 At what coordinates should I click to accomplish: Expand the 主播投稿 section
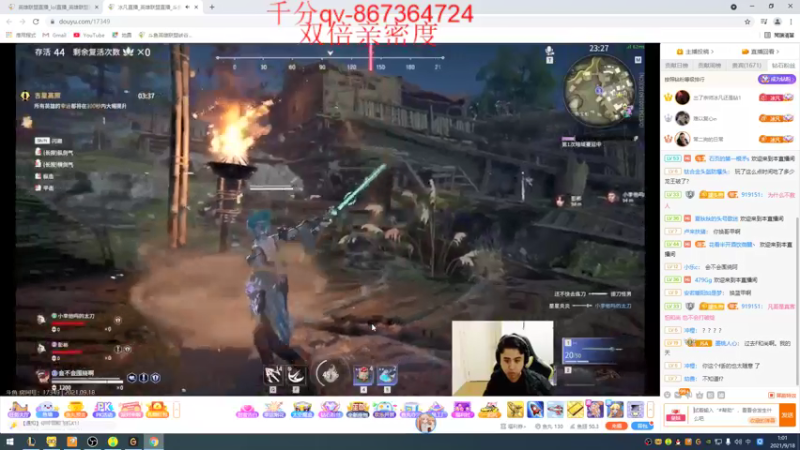(x=695, y=52)
